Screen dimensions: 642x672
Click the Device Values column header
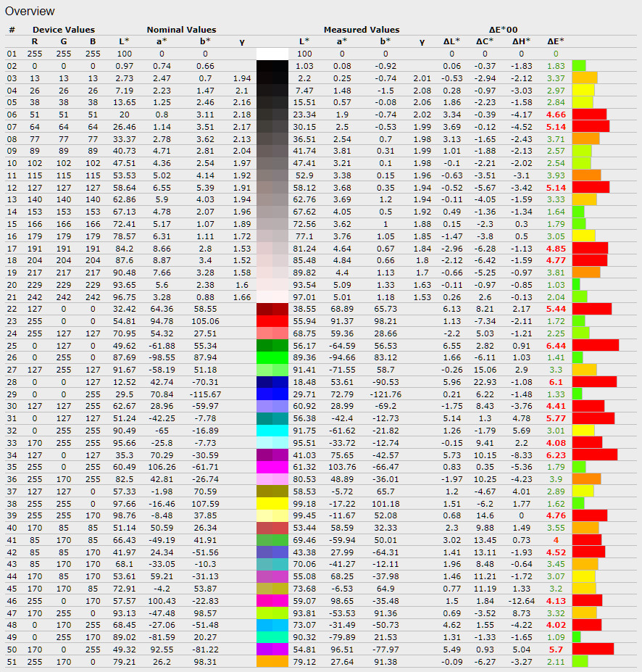63,30
